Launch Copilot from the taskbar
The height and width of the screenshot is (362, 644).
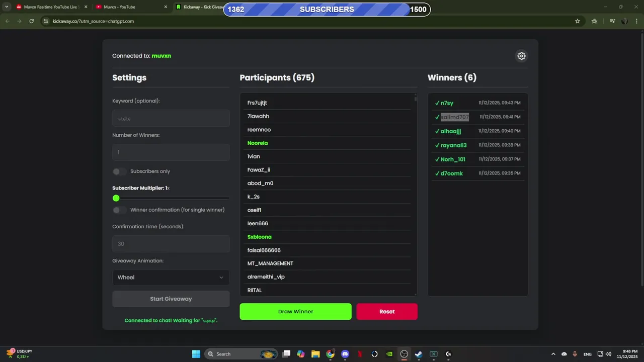coord(301,354)
